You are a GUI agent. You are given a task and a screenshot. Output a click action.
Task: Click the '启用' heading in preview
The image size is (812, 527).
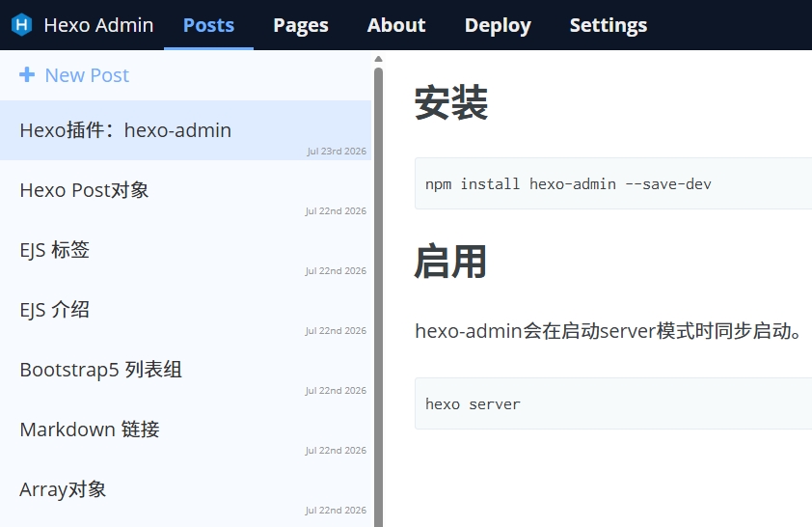(x=450, y=262)
